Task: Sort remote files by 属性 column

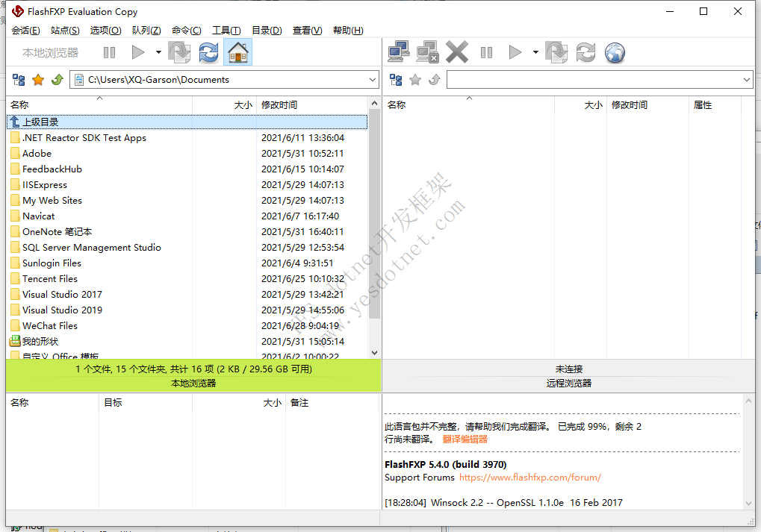Action: (x=715, y=104)
